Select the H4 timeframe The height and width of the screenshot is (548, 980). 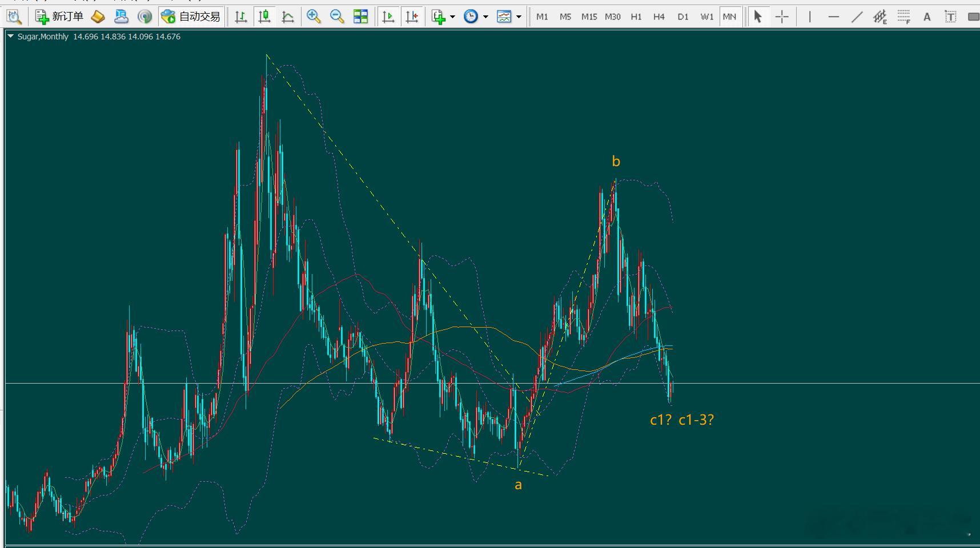(659, 17)
